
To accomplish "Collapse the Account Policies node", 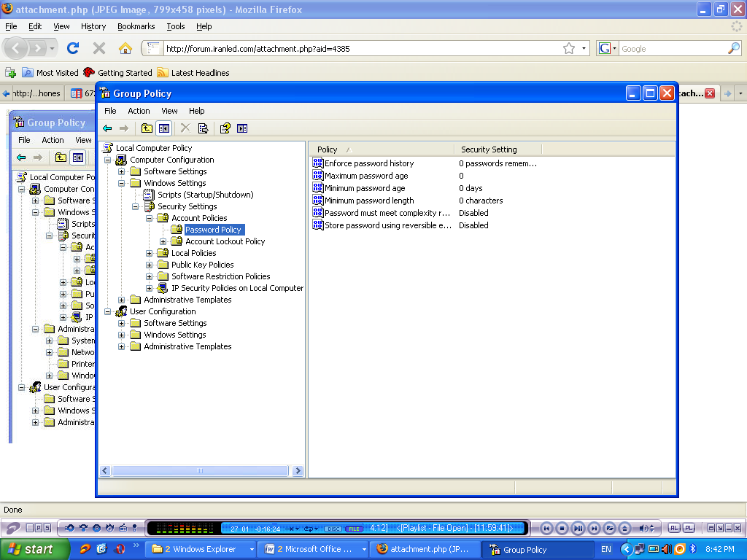I will (149, 218).
